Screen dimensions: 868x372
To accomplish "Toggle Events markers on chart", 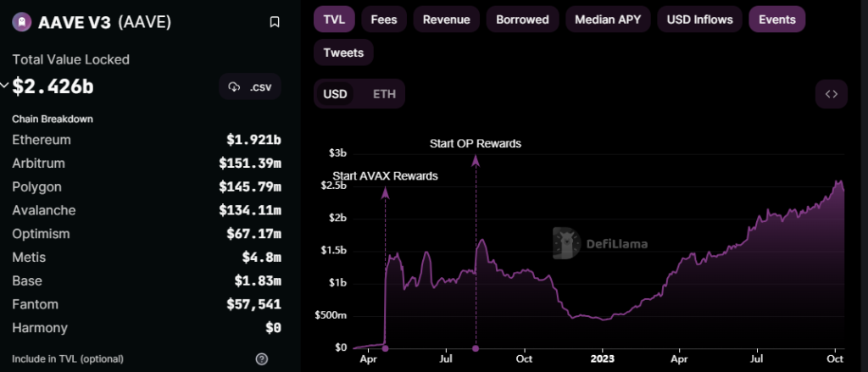I will point(776,19).
